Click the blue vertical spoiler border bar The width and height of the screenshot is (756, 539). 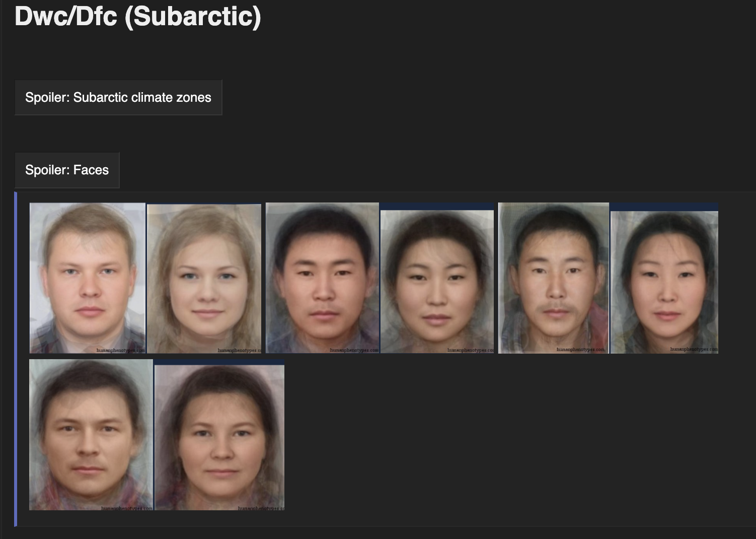coord(16,359)
